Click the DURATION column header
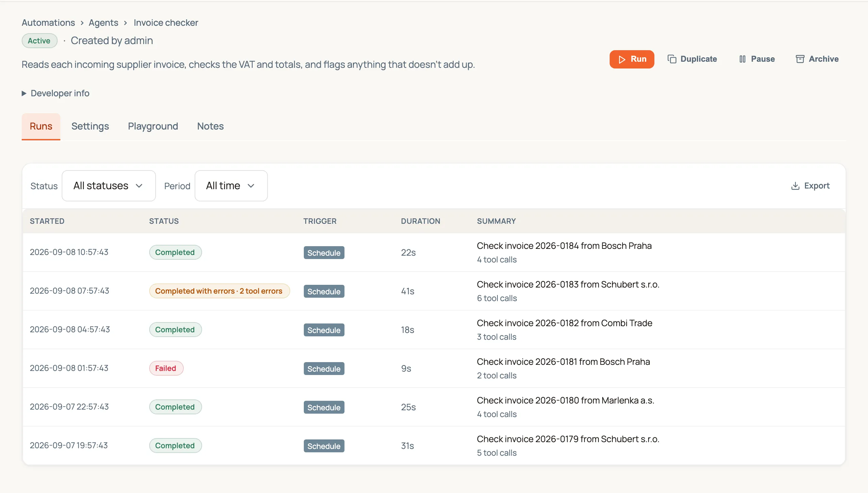Image resolution: width=868 pixels, height=493 pixels. 420,221
